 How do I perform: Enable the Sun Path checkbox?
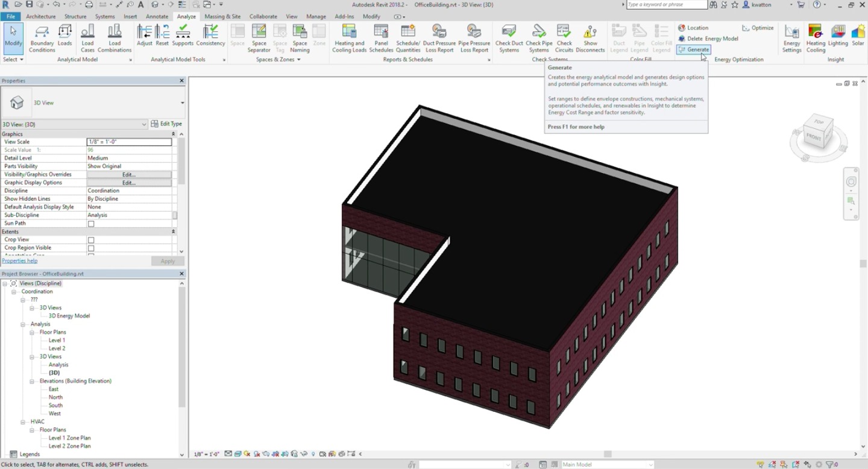coord(91,224)
